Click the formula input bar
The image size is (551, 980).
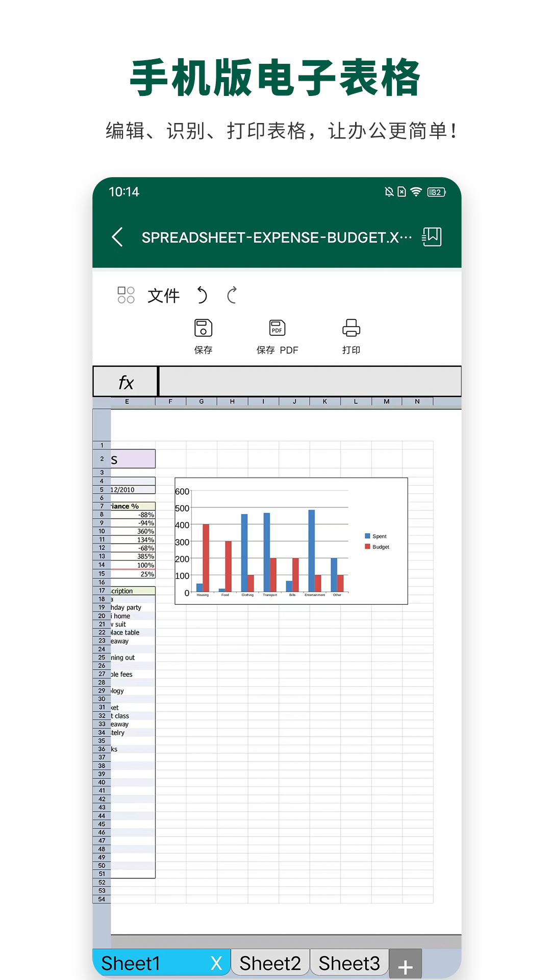(x=310, y=382)
